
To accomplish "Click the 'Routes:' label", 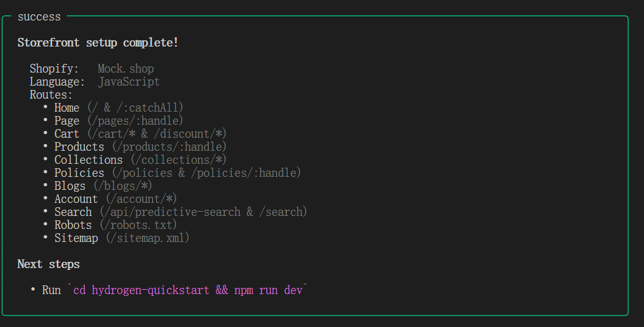I will point(51,95).
